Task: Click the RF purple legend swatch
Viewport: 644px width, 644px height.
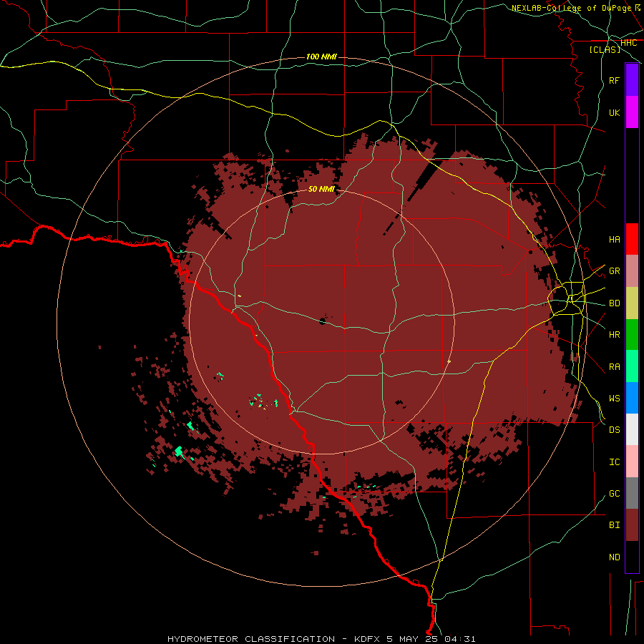Action: [632, 80]
